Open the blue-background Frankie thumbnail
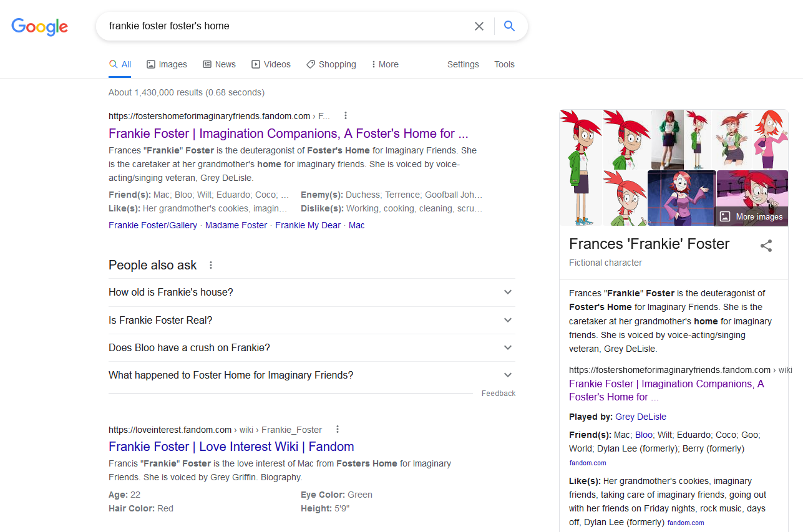Image resolution: width=803 pixels, height=532 pixels. 681,198
